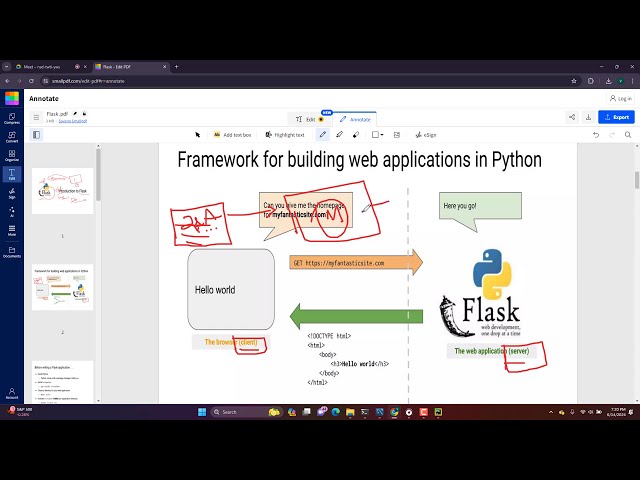Open browser downloads icon
This screenshot has height=480, width=640.
coord(608,81)
